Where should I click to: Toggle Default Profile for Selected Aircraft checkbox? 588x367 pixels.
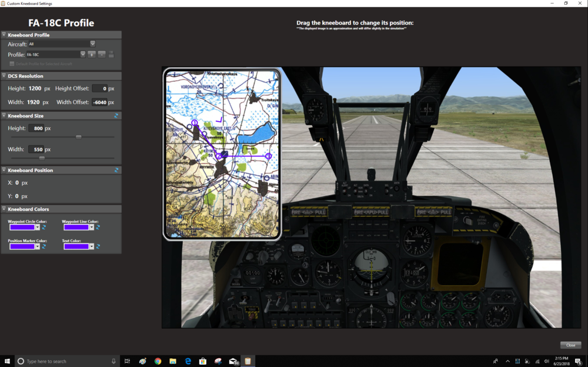pyautogui.click(x=12, y=64)
